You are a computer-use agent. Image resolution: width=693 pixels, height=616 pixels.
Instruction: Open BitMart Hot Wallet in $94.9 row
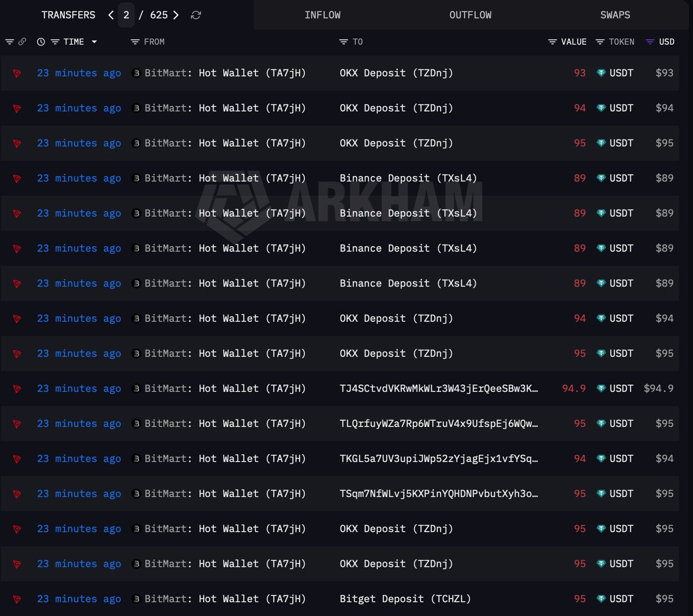tap(225, 388)
